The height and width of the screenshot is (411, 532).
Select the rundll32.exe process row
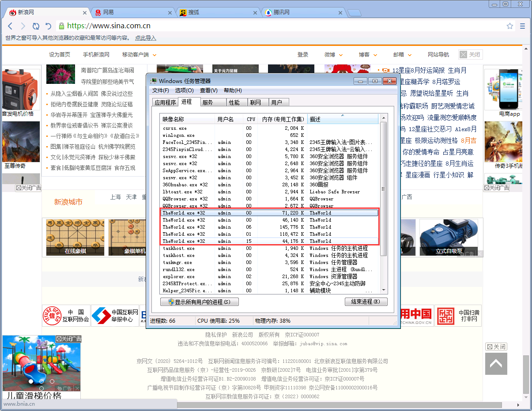coord(269,269)
